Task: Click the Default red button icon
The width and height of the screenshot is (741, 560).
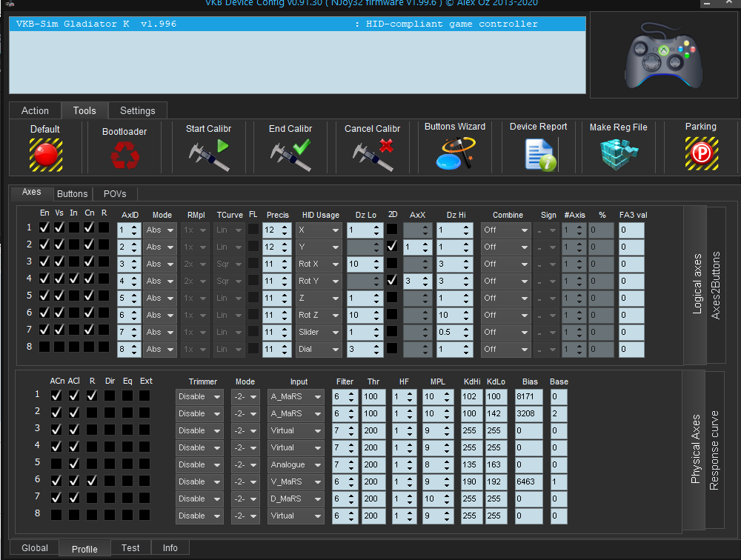Action: 46,155
